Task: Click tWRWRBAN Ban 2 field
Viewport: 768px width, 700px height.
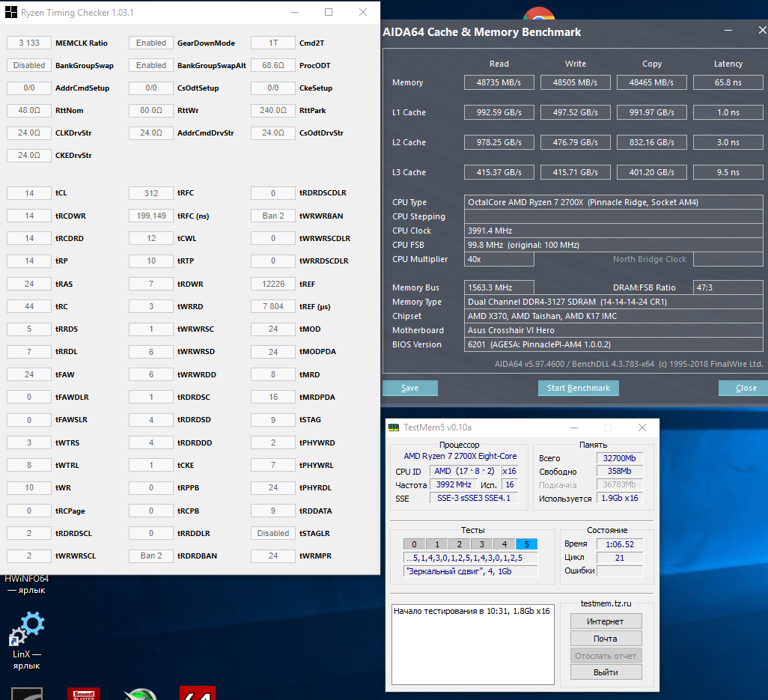Action: coord(272,216)
